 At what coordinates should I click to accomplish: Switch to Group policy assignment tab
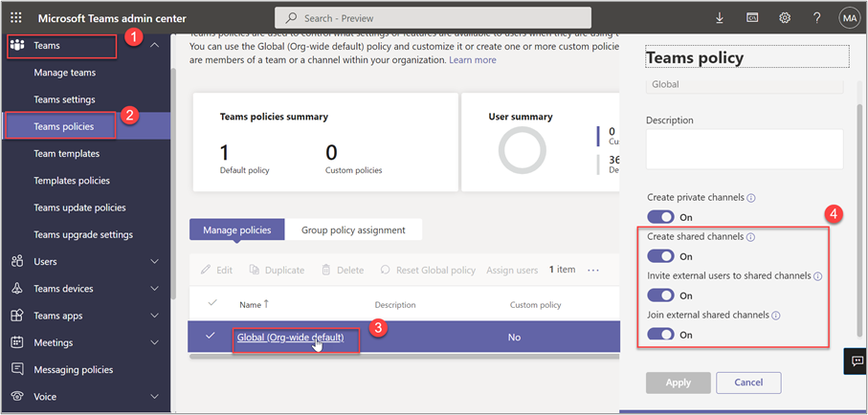353,229
